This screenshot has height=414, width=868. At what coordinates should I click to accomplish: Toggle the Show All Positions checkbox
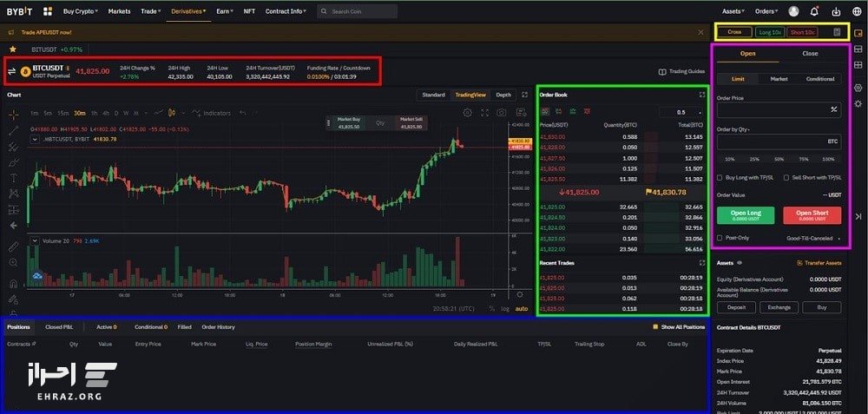655,327
